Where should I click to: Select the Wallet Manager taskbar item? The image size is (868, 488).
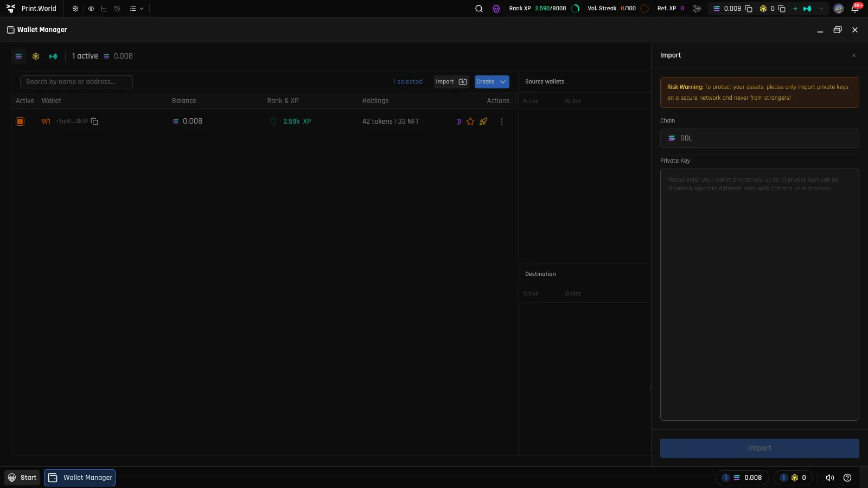pos(80,478)
